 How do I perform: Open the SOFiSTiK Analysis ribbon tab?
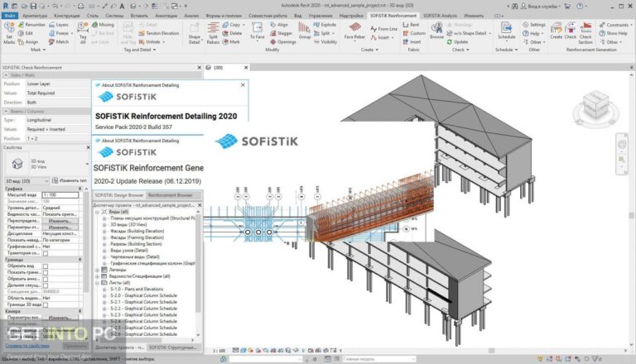(440, 16)
